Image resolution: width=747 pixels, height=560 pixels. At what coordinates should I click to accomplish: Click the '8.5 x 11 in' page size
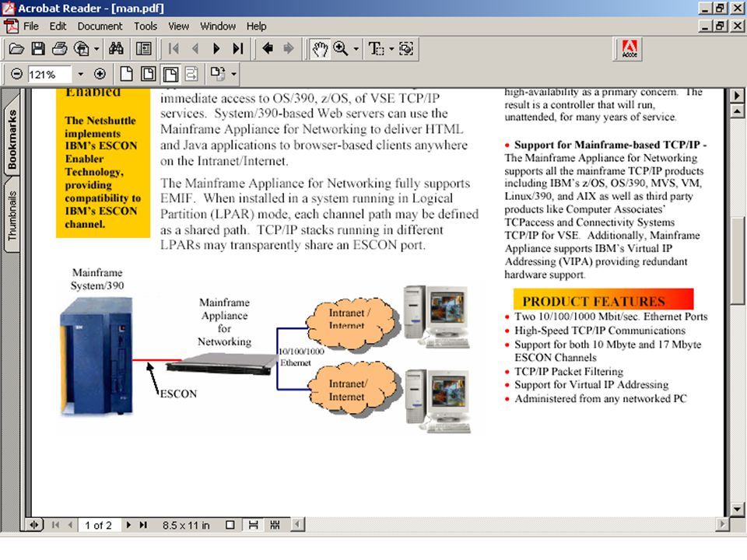pyautogui.click(x=186, y=525)
